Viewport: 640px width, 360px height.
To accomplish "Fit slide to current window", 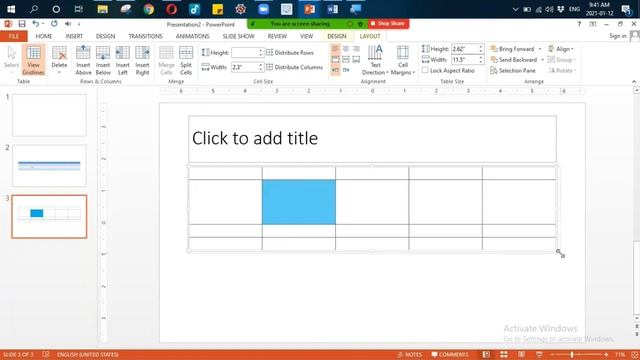I will click(634, 355).
